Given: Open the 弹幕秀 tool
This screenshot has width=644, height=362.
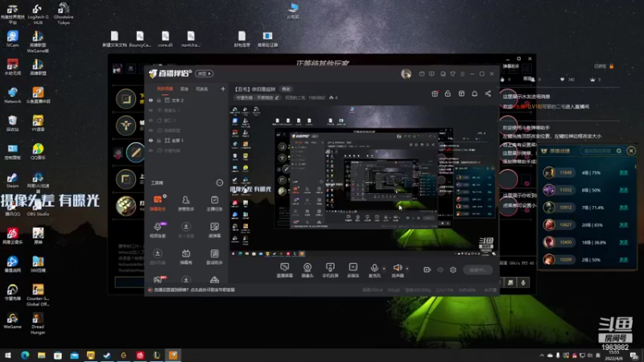Looking at the screenshot, I should 186,257.
